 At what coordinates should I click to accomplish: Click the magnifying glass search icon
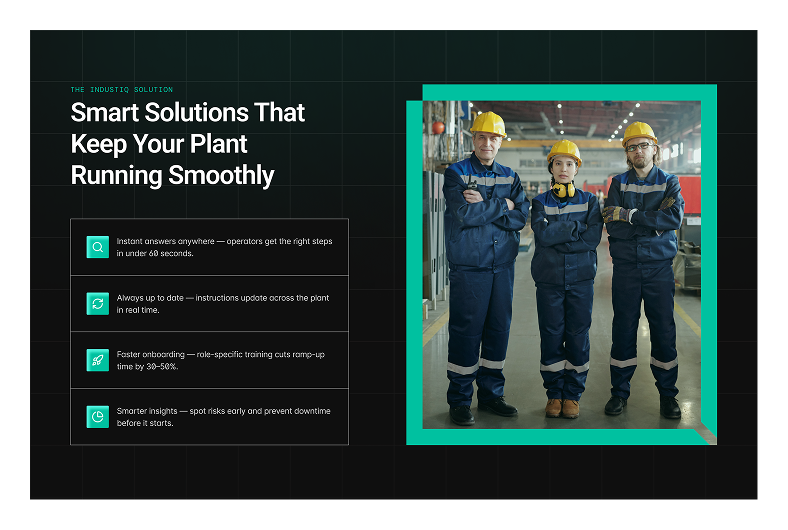click(x=97, y=247)
